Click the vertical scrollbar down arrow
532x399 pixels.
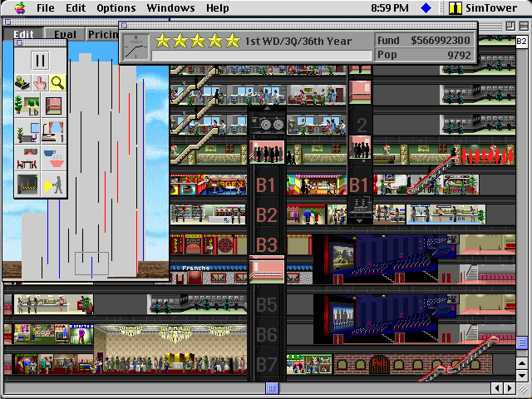tap(521, 375)
